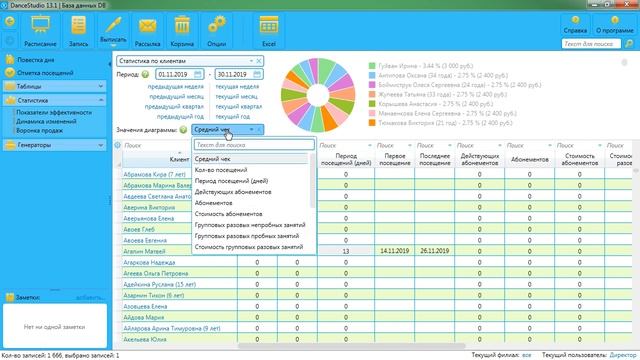Screen dimensions: 640x360
Task: Open the Справка help icon
Action: point(575,25)
